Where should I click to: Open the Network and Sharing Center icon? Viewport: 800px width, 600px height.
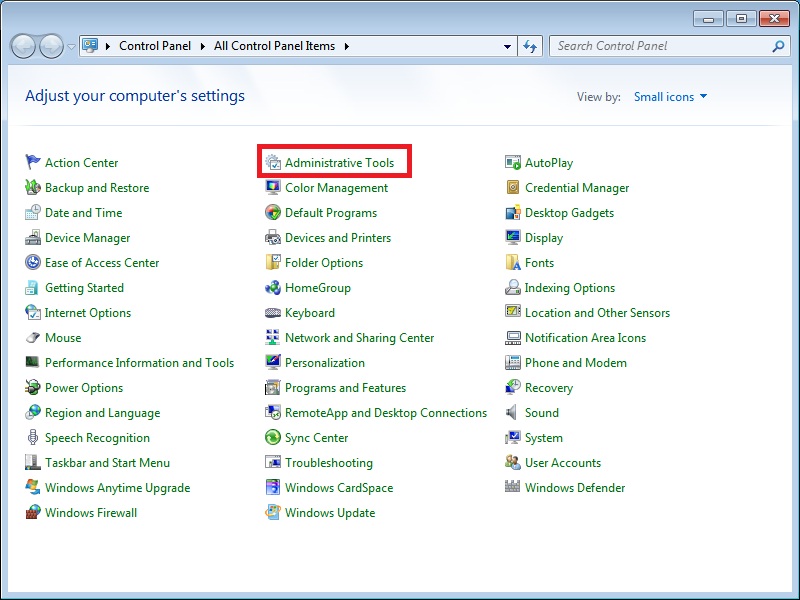click(273, 337)
